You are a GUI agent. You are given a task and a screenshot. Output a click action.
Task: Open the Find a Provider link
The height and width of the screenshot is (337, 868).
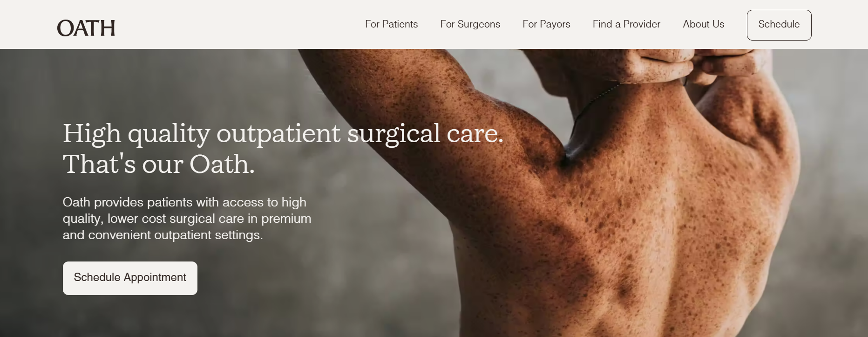(626, 24)
